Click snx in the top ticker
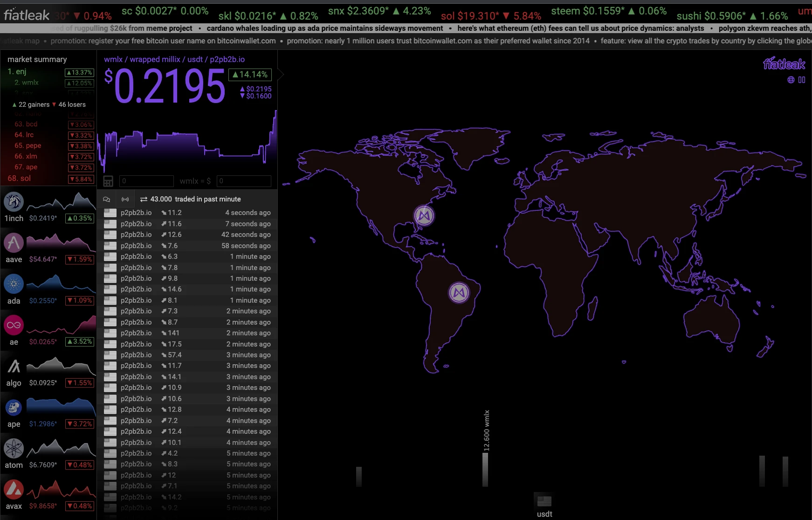Screen dimensions: 812x520 click(x=379, y=11)
